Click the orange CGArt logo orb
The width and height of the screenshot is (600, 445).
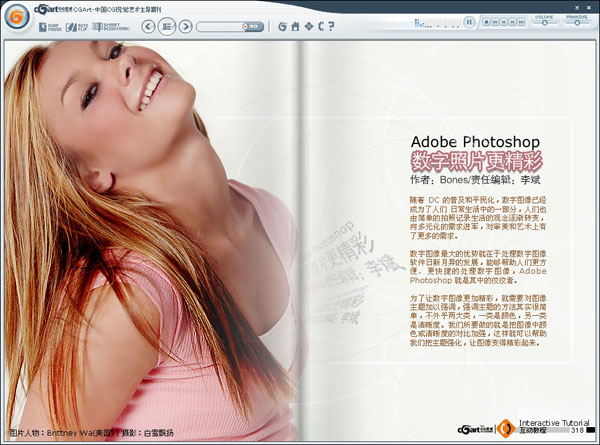click(x=16, y=17)
